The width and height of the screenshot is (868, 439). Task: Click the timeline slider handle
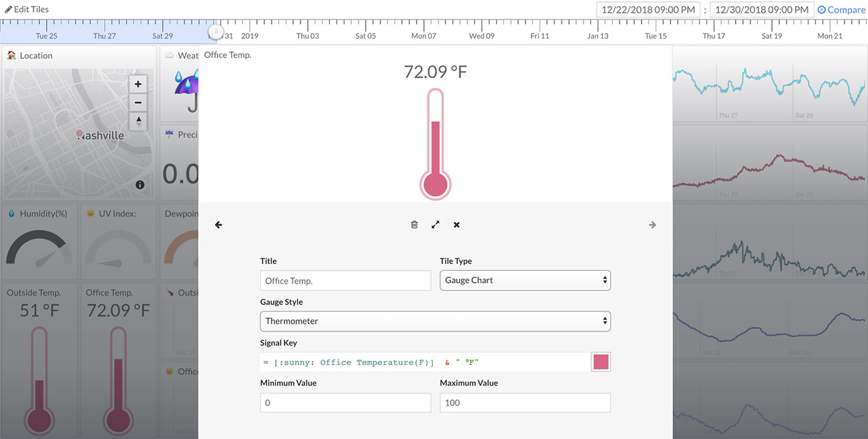217,31
